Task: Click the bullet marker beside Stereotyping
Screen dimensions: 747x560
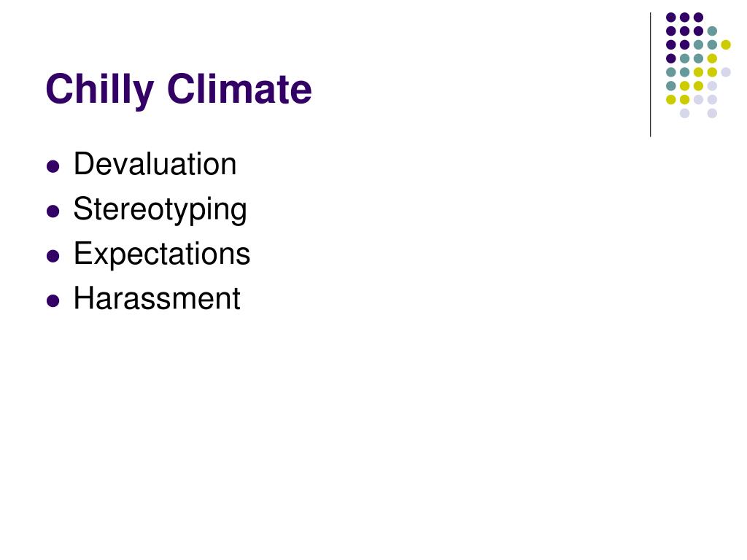Action: pos(53,211)
